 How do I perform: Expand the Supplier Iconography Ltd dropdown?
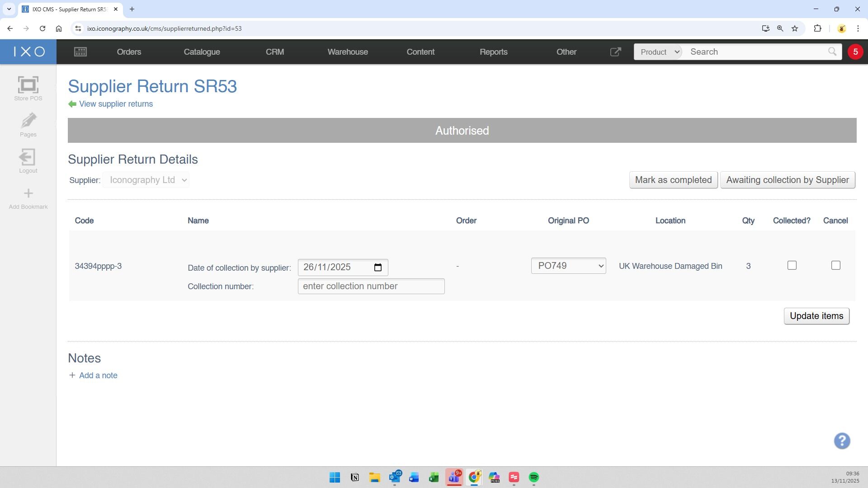pos(146,180)
